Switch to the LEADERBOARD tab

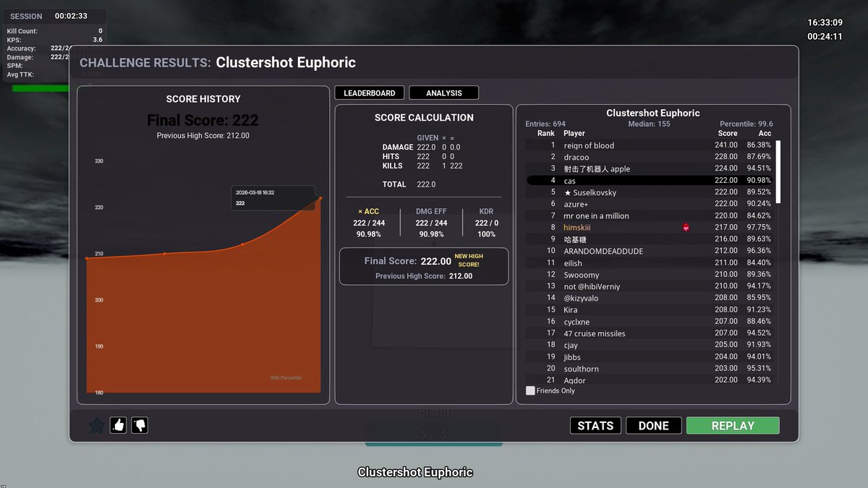coord(369,93)
